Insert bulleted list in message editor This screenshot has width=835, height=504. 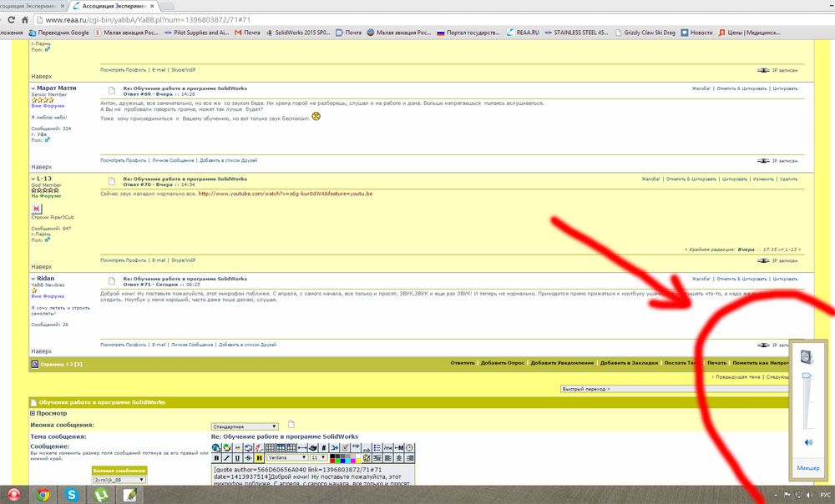click(x=377, y=447)
